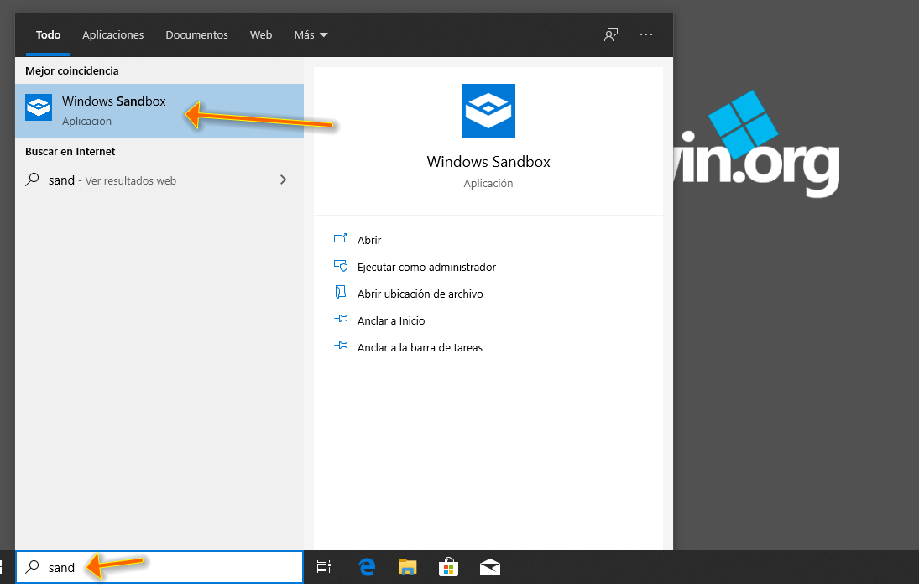Expand 'sand - Ver resultados web' with the chevron
The width and height of the screenshot is (919, 588).
pyautogui.click(x=283, y=180)
